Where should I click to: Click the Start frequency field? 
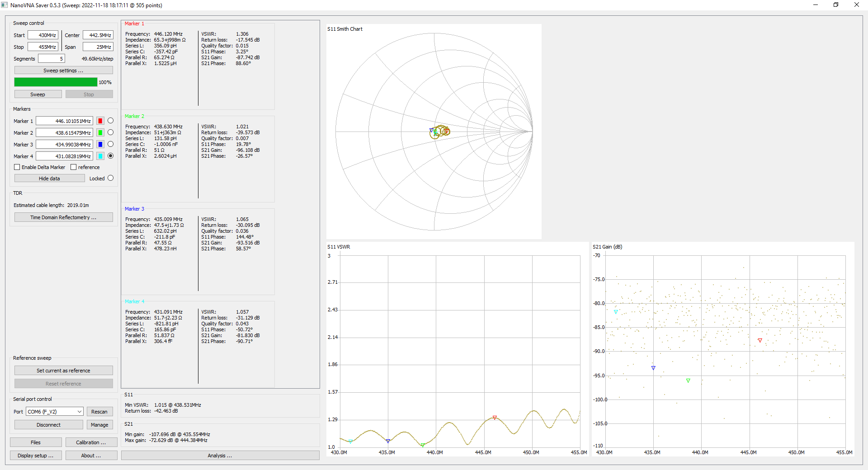43,35
